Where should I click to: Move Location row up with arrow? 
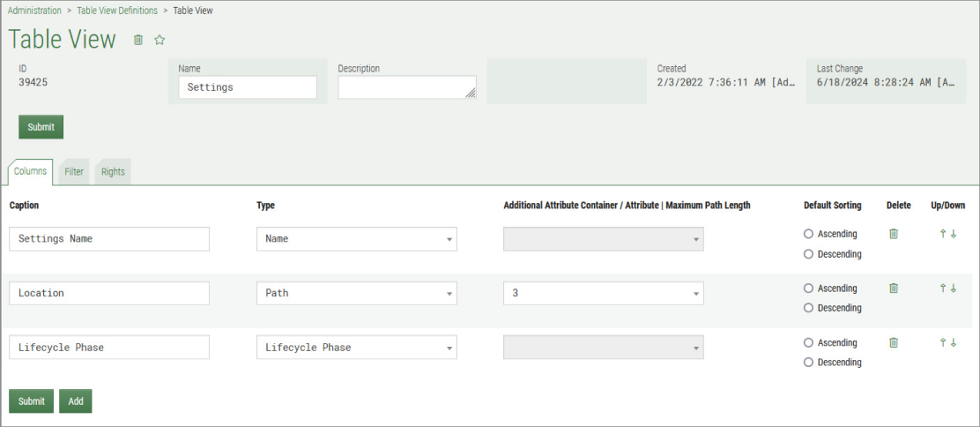tap(943, 288)
